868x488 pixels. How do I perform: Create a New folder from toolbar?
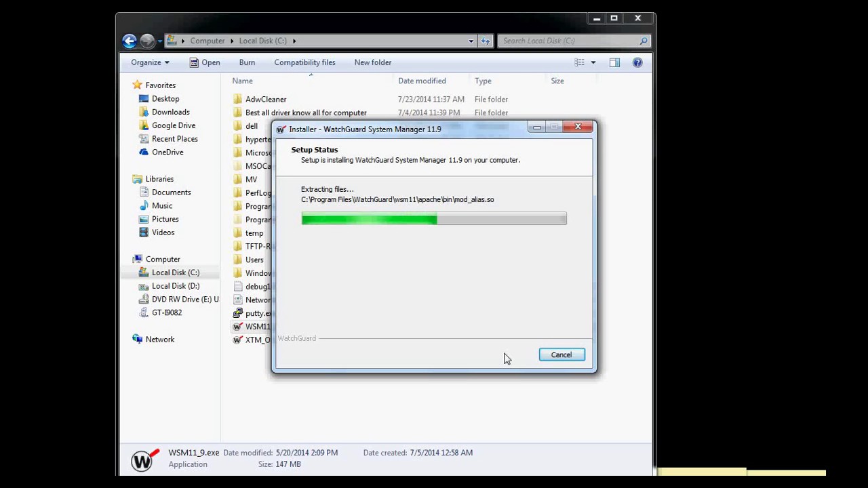373,62
